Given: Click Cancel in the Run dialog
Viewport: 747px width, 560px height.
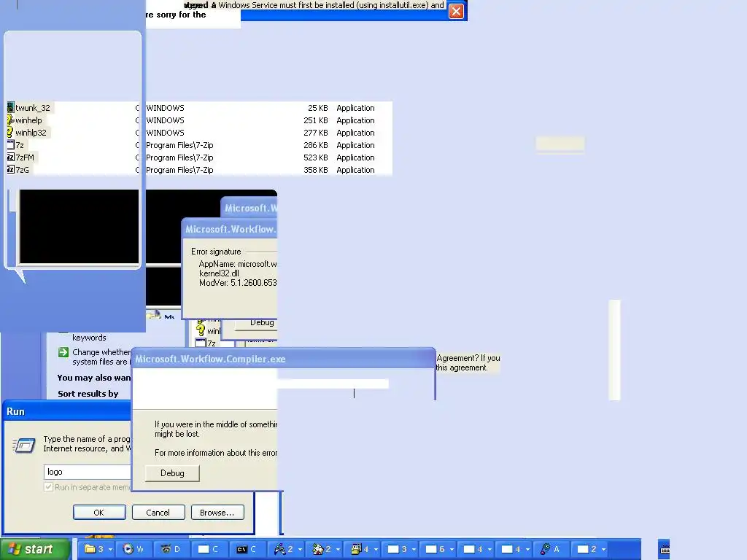Looking at the screenshot, I should point(158,513).
